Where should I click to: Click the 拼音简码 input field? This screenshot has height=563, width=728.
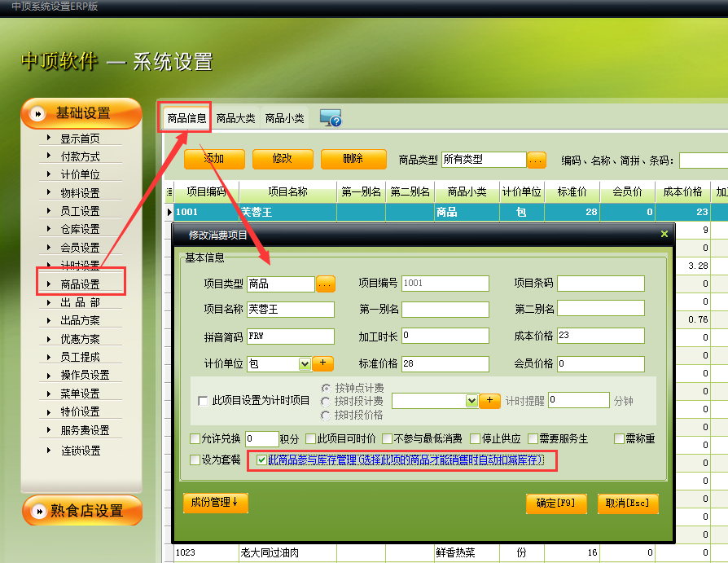(x=290, y=336)
